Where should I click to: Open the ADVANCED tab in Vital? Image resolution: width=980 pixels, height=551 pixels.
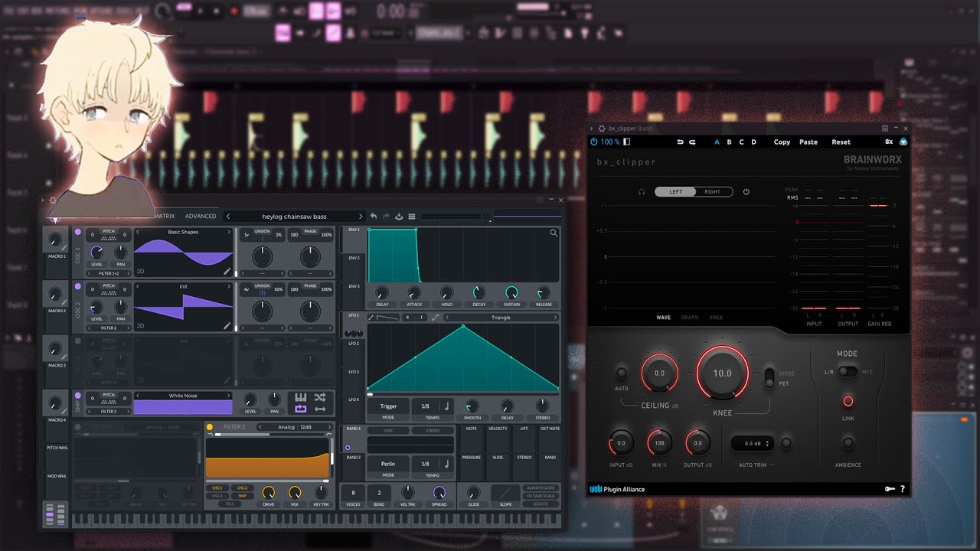click(x=201, y=217)
